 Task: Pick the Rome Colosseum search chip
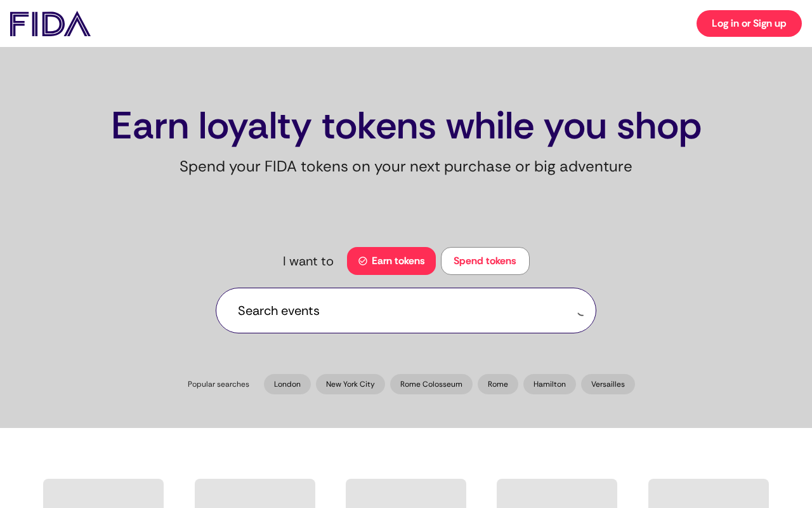tap(431, 384)
